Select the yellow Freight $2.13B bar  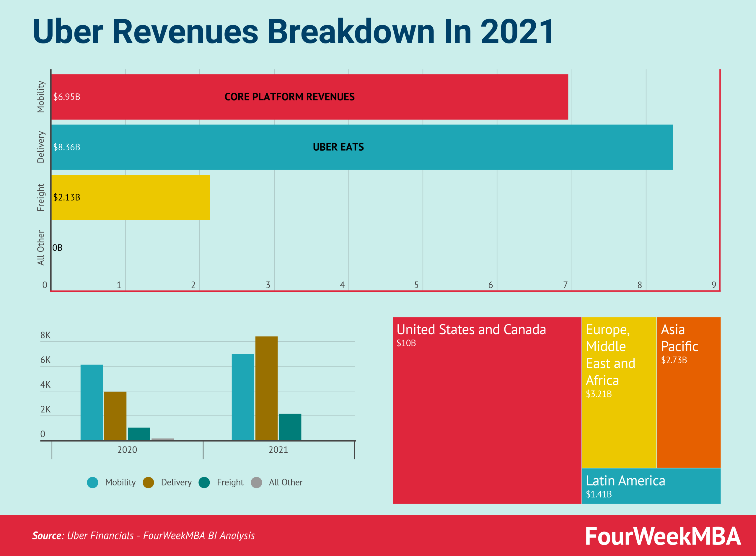[141, 198]
